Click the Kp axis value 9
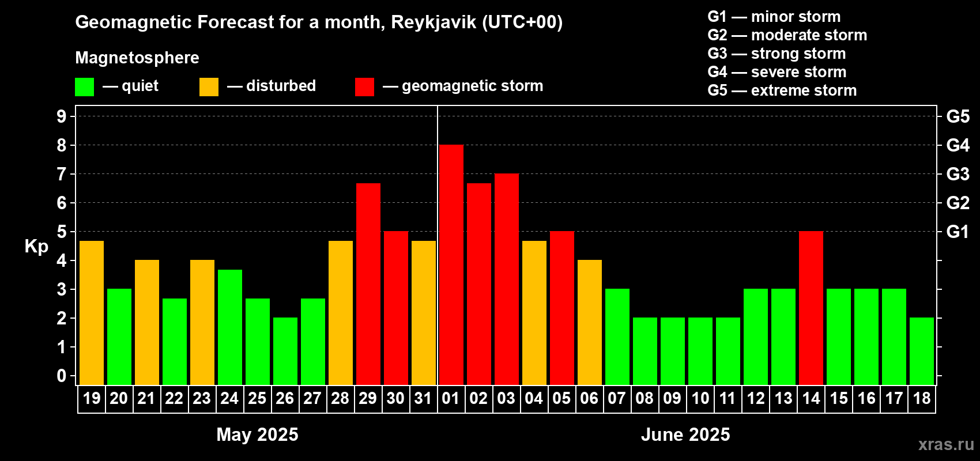This screenshot has height=461, width=980. [62, 116]
